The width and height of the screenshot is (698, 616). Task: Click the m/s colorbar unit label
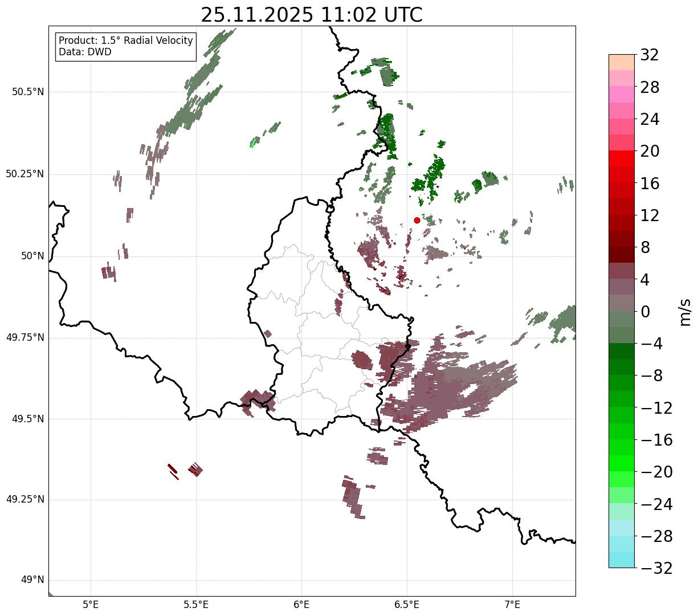pos(684,311)
